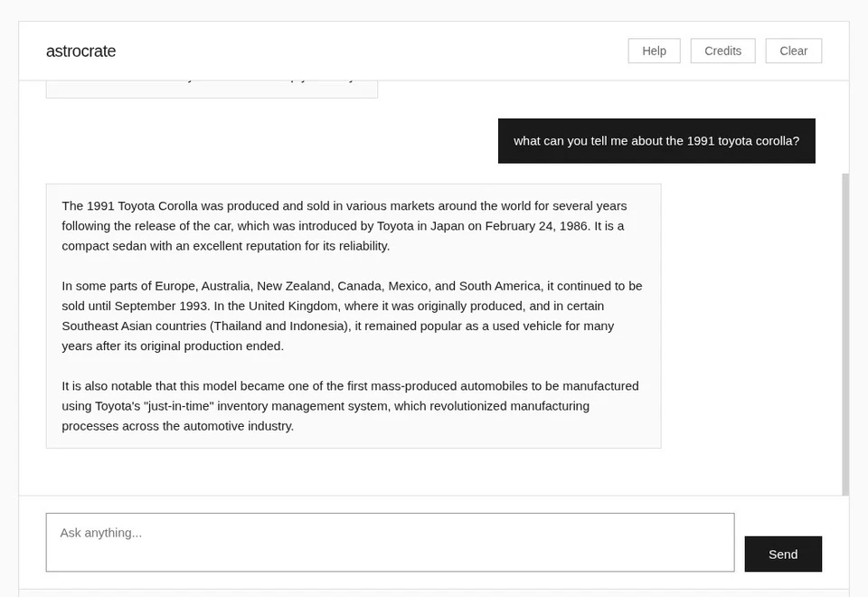
Task: Select the user's 1991 Toyota Corolla question bubble
Action: pos(656,141)
